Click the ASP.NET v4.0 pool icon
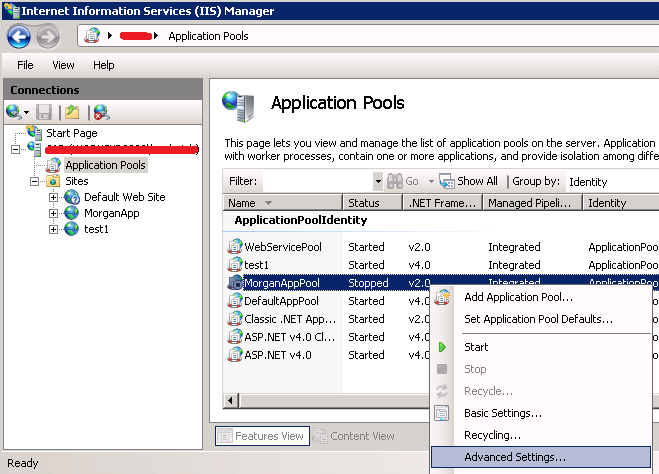The height and width of the screenshot is (474, 659). tap(235, 355)
